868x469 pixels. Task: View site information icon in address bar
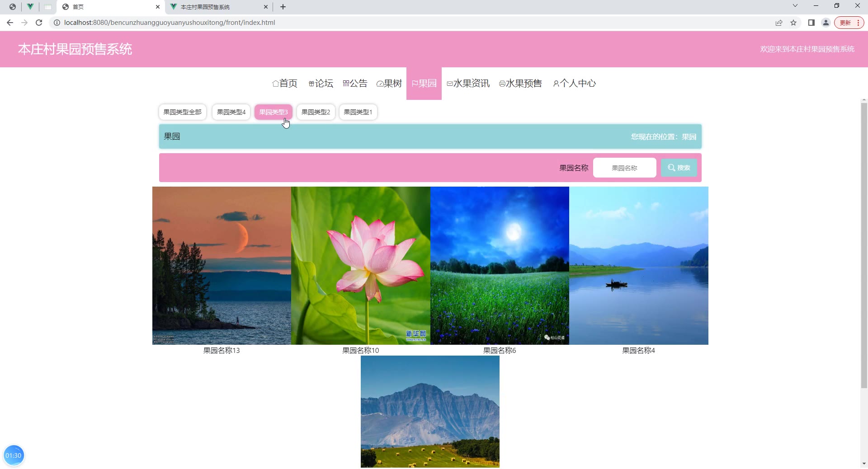coord(57,23)
